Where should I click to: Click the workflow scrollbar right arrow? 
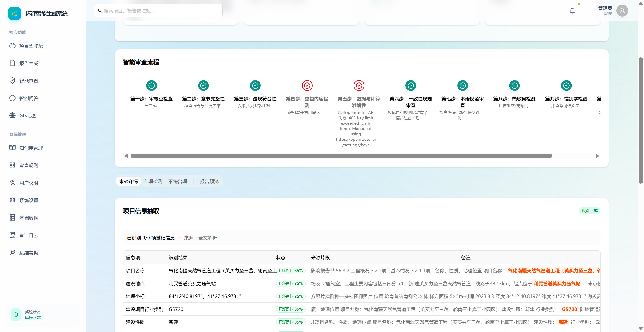(x=597, y=156)
